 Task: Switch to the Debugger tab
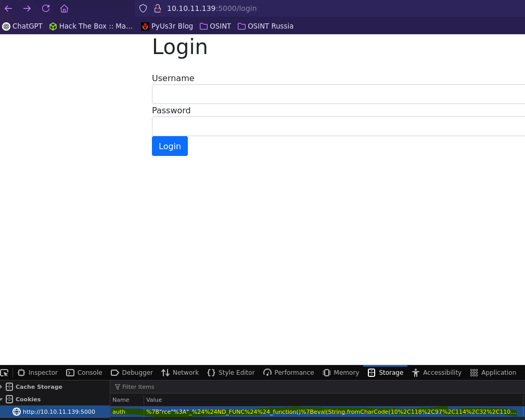pos(132,373)
